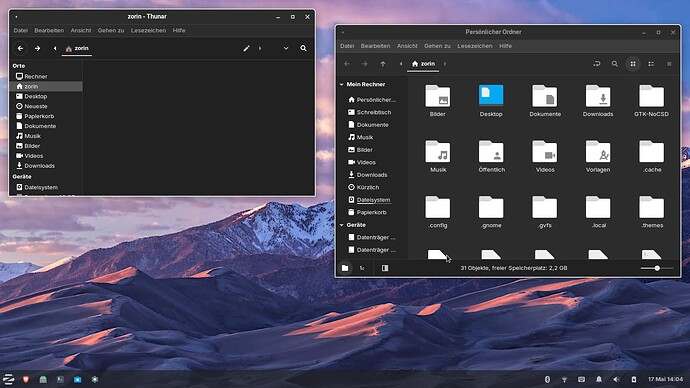Open Ansicht menu in Thunar
Viewport: 690px width, 388px height.
click(81, 30)
